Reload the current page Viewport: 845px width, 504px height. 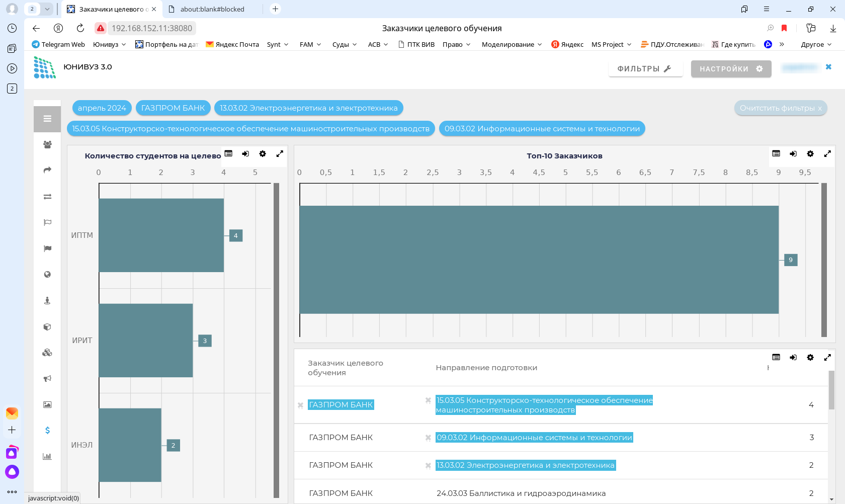pyautogui.click(x=80, y=28)
